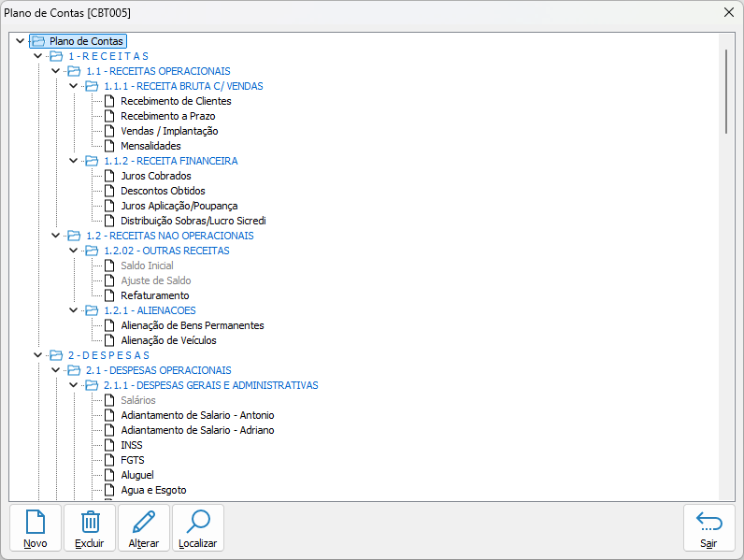Click the Sair return arrow icon
Screen dimensions: 744x560
point(708,522)
